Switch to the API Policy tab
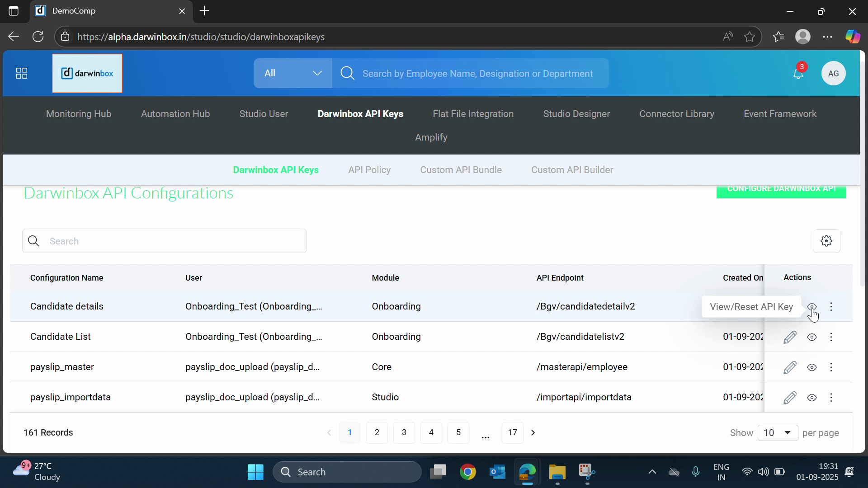Screen dimensions: 868x488 (x=369, y=170)
